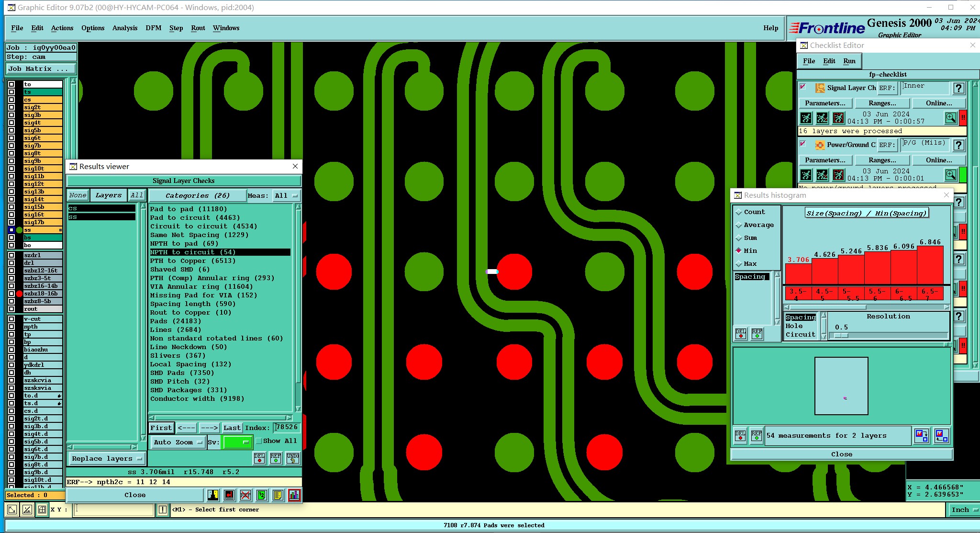This screenshot has height=533, width=980.
Task: Click the Power/Ground results magnifier icon
Action: tap(950, 175)
